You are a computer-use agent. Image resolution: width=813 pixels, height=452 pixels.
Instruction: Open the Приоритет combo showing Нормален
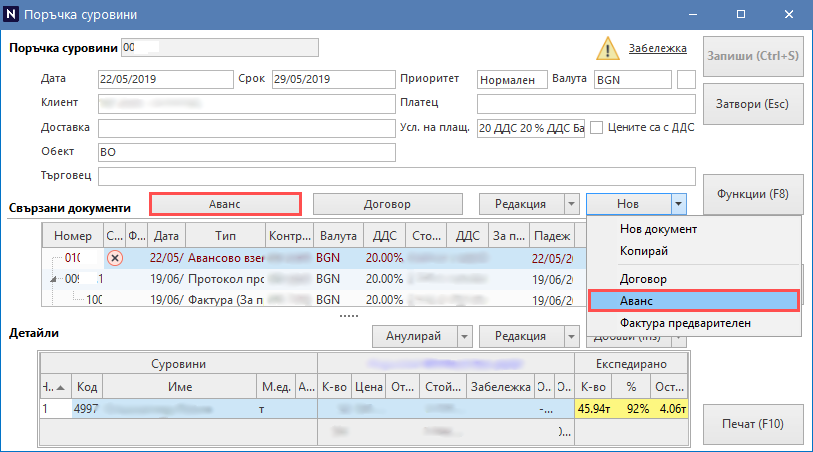(512, 80)
